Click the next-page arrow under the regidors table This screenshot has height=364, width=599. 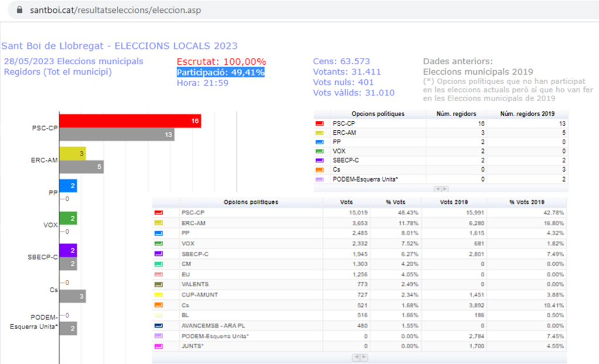446,188
